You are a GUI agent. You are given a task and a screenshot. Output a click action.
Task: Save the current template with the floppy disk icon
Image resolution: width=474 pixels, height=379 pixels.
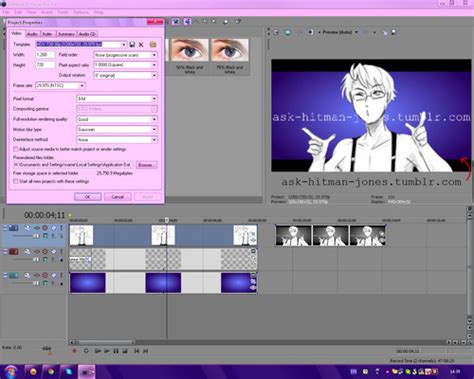pos(132,44)
